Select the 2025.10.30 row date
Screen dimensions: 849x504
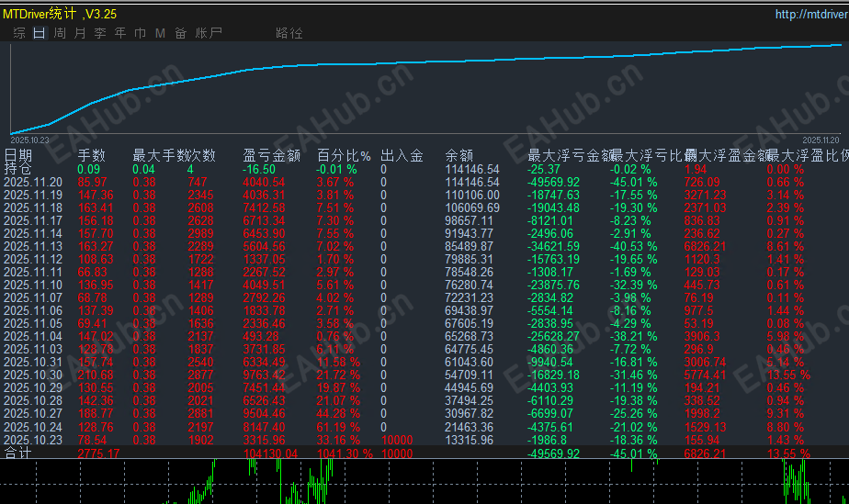click(x=33, y=375)
